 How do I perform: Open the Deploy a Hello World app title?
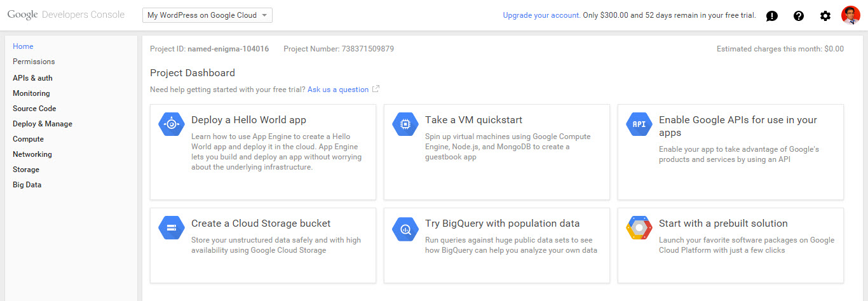point(248,119)
